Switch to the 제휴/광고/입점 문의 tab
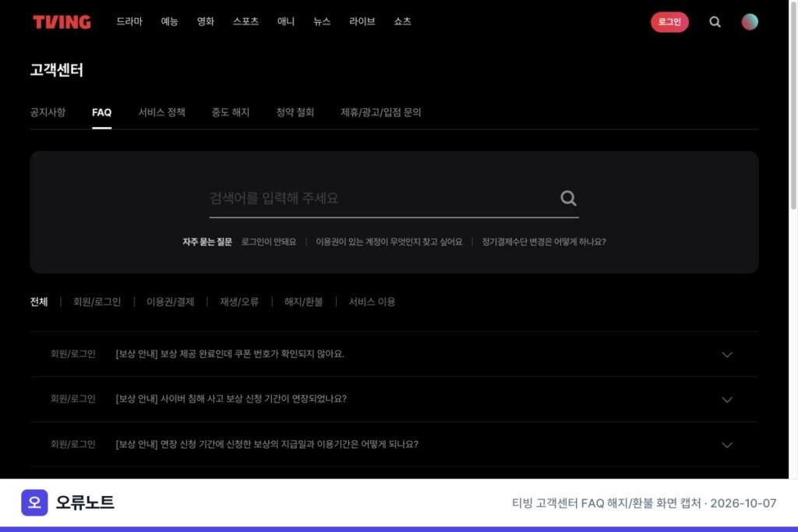798x532 pixels. tap(380, 112)
